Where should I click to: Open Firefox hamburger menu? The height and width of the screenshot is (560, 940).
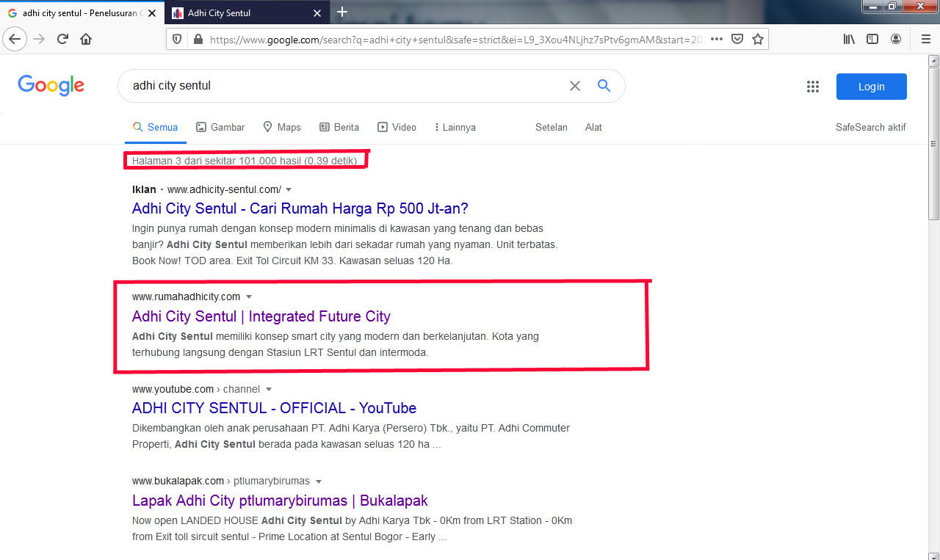(x=925, y=39)
